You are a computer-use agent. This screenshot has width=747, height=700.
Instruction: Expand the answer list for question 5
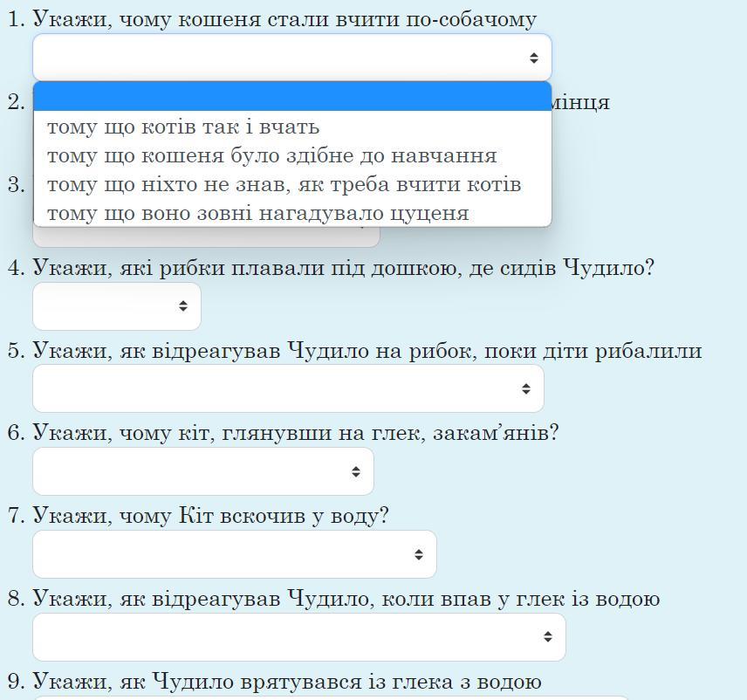288,388
